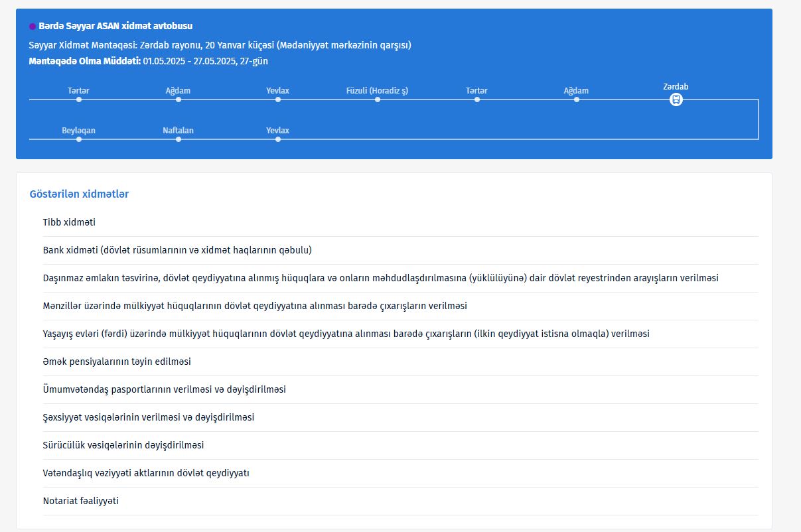The image size is (801, 532).
Task: Click the 'Səyyar Xidmət Məntəqəsi' address line
Action: (220, 45)
